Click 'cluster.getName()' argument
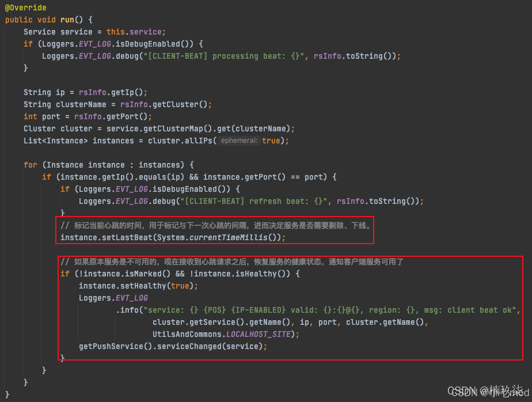 (x=385, y=322)
